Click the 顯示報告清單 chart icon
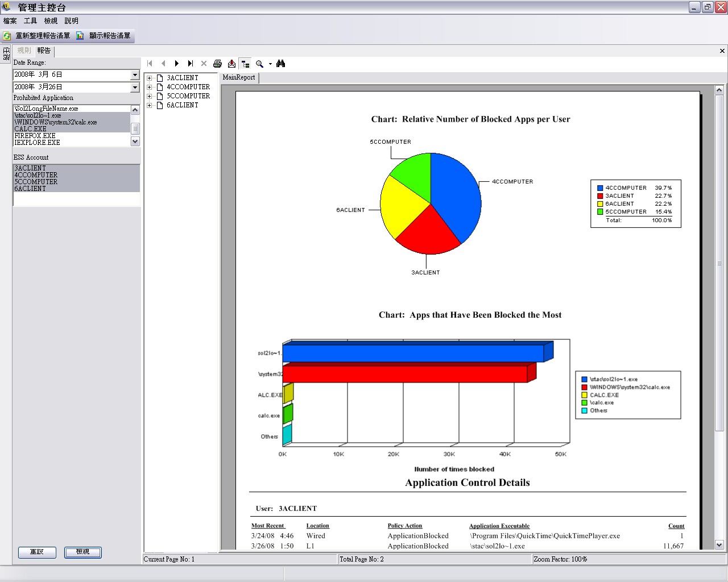The height and width of the screenshot is (582, 728). pyautogui.click(x=80, y=36)
